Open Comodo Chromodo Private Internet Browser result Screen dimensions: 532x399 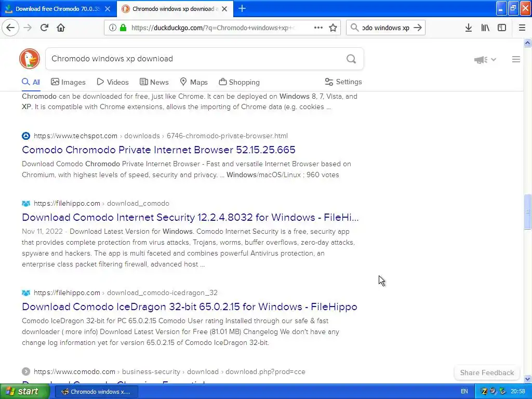coord(158,150)
